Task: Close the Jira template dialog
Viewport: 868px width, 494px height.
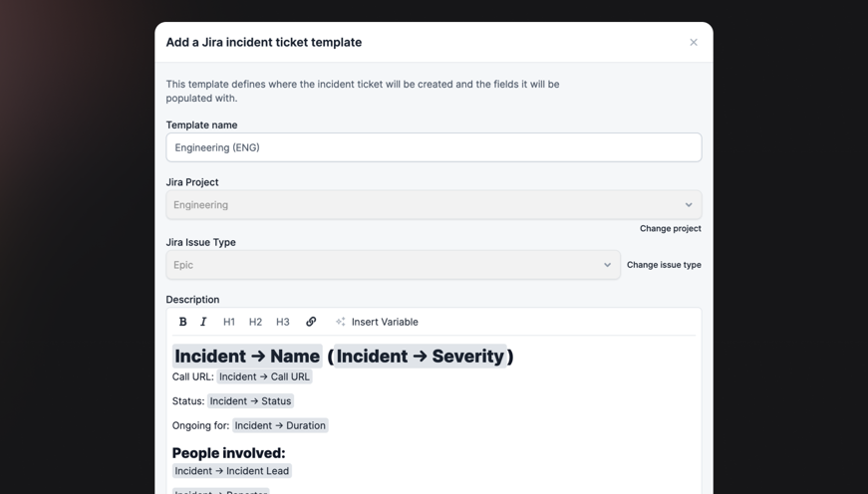Action: click(x=694, y=42)
